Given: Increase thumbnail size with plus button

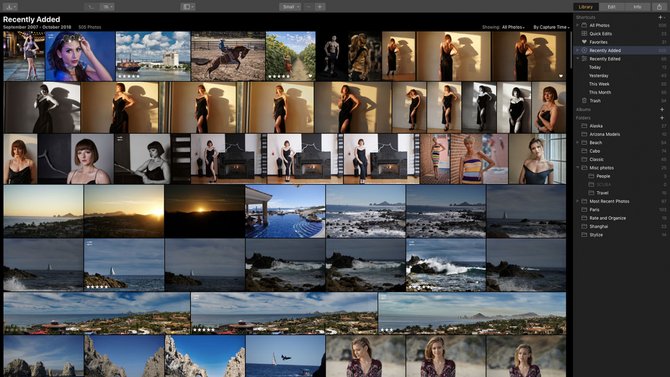Looking at the screenshot, I should click(x=320, y=7).
